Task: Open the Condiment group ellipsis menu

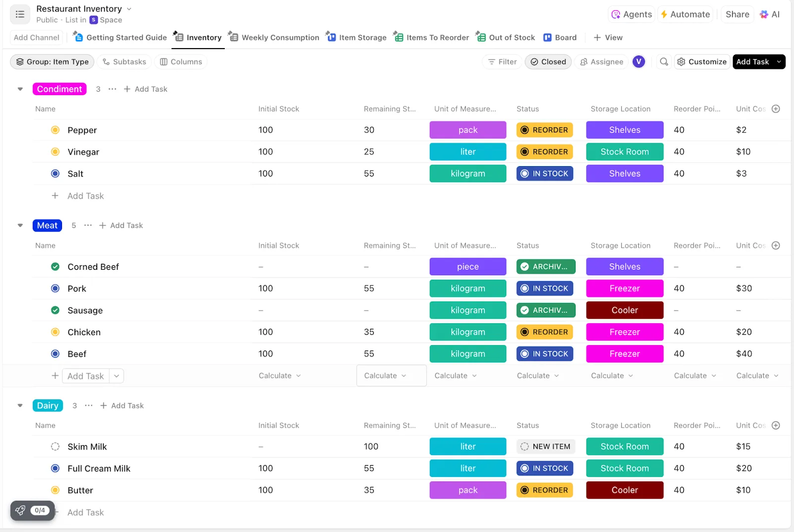Action: [x=113, y=89]
